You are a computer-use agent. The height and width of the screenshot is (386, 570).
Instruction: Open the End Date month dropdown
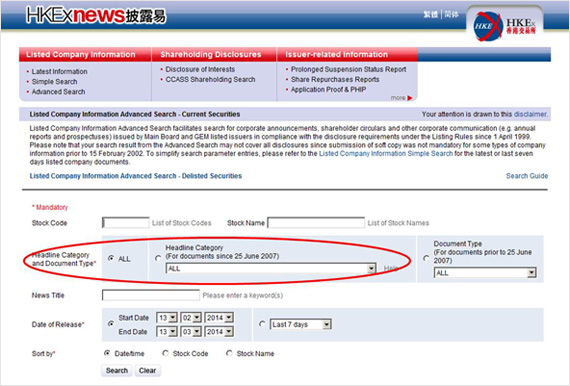point(191,331)
